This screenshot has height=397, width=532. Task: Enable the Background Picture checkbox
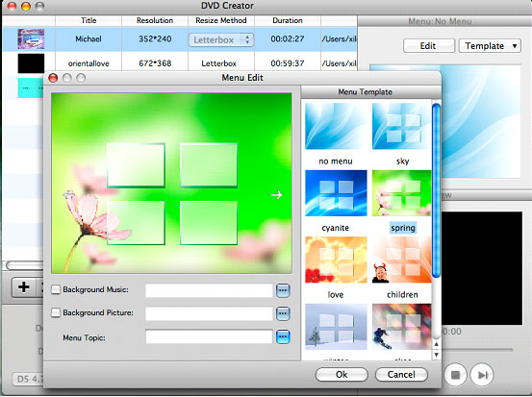tap(56, 312)
